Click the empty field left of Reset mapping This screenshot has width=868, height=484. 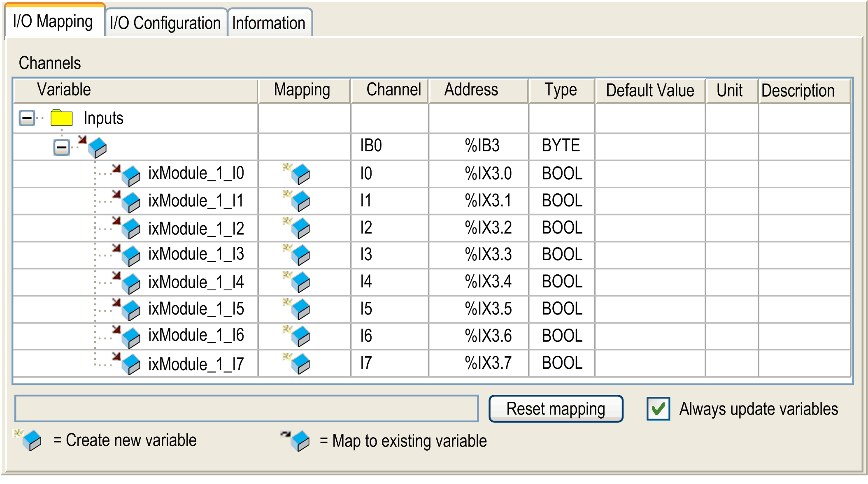[x=247, y=409]
